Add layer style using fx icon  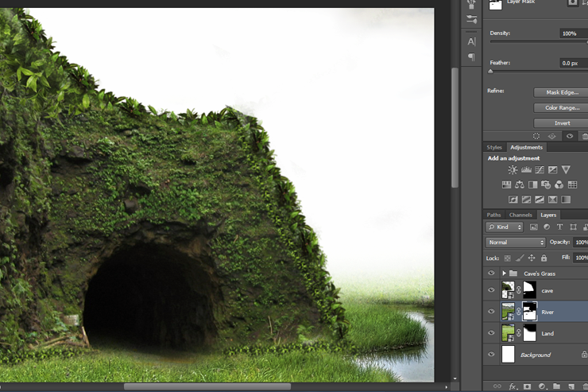pos(513,386)
